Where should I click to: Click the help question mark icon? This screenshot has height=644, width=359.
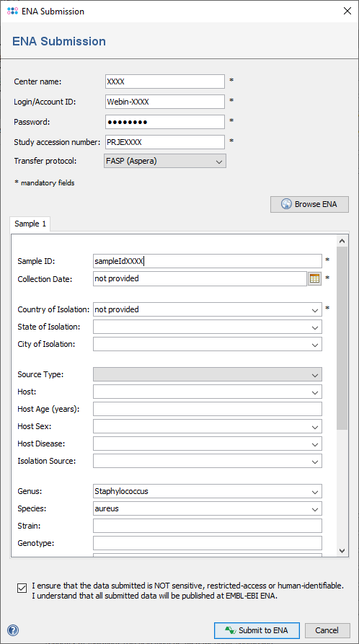[13, 630]
